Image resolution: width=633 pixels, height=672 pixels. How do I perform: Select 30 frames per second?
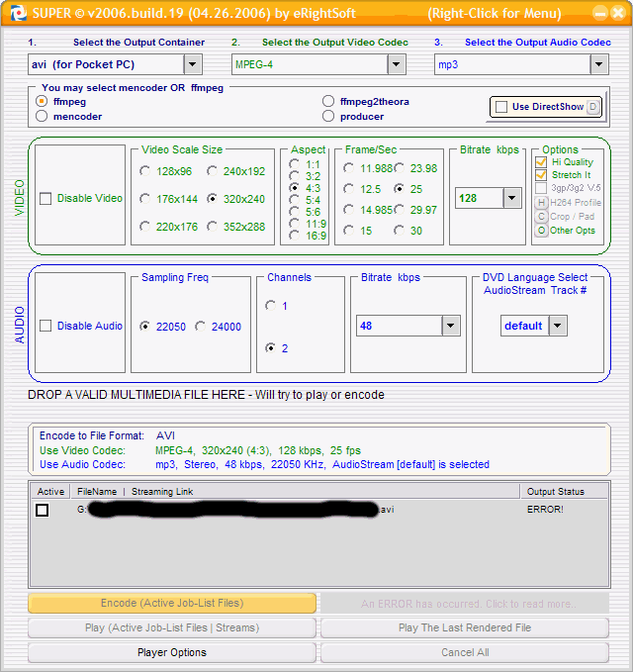point(400,231)
